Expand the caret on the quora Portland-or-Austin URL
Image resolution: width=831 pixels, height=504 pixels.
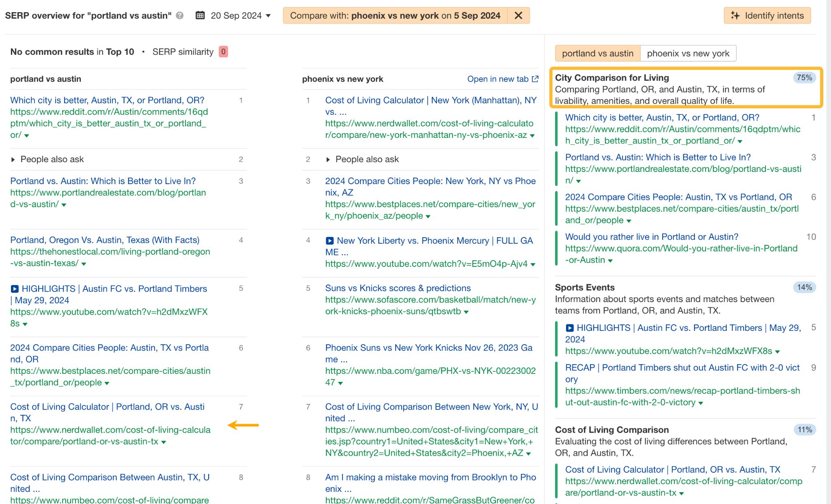pos(610,260)
